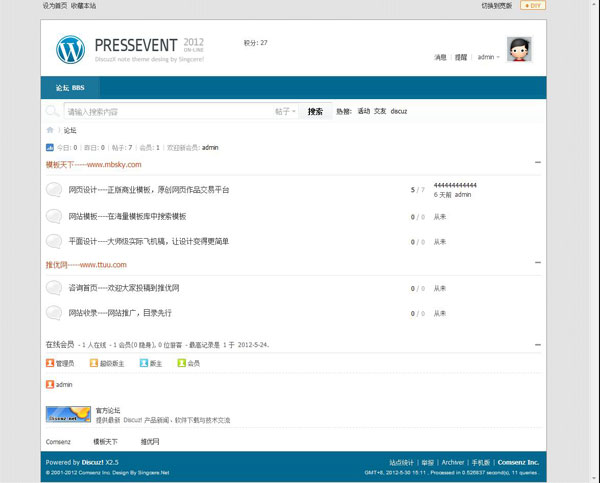
Task: Click speech bubble icon beside 网页设计 forum
Action: click(x=54, y=189)
